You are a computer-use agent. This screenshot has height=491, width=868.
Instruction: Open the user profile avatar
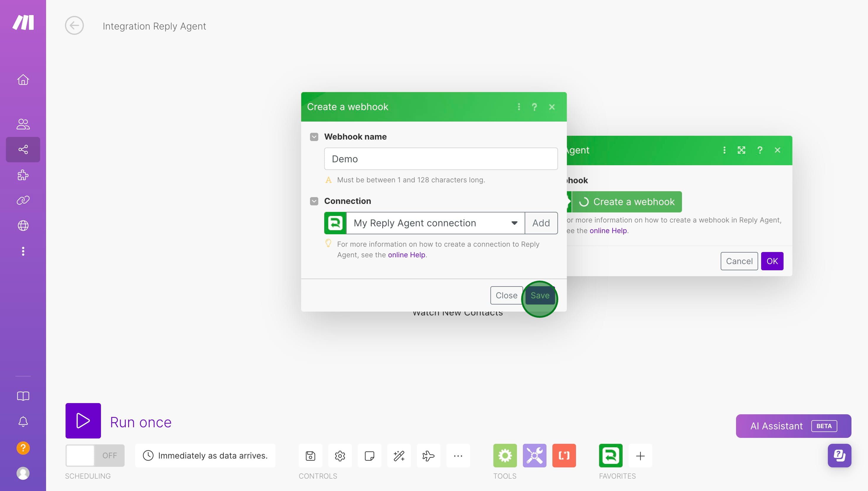click(23, 474)
